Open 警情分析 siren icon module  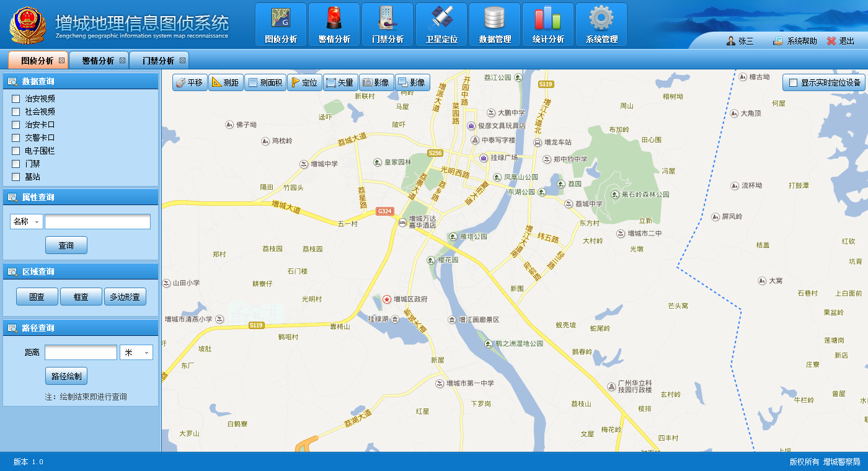point(334,24)
